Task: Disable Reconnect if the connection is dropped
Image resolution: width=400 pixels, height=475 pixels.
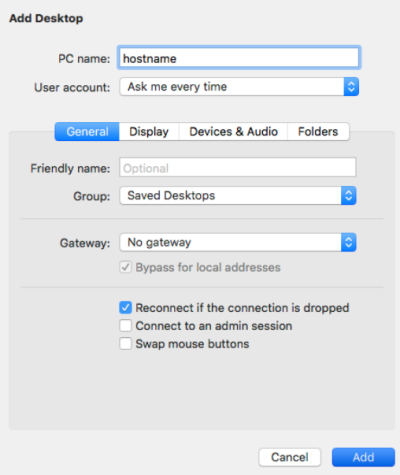Action: pyautogui.click(x=126, y=308)
